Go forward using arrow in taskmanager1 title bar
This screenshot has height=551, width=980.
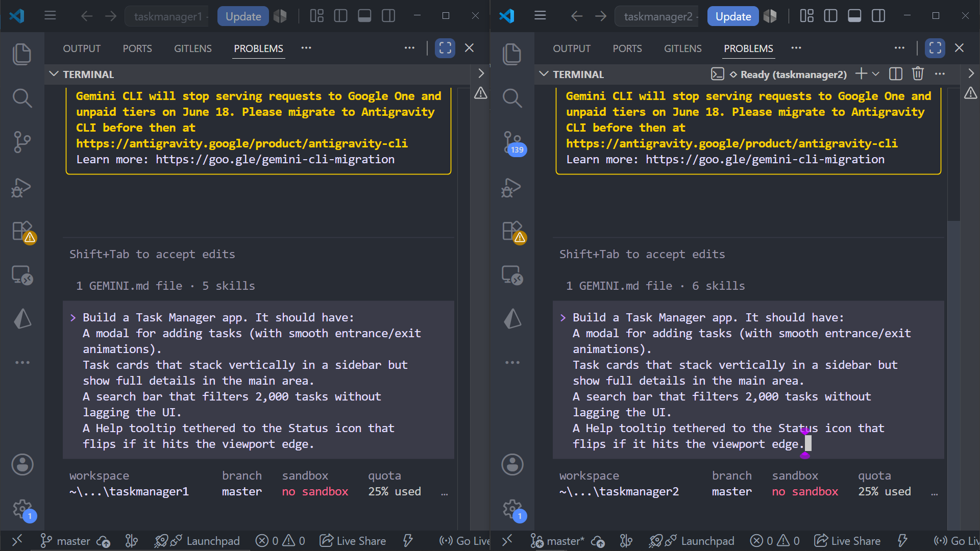[111, 16]
